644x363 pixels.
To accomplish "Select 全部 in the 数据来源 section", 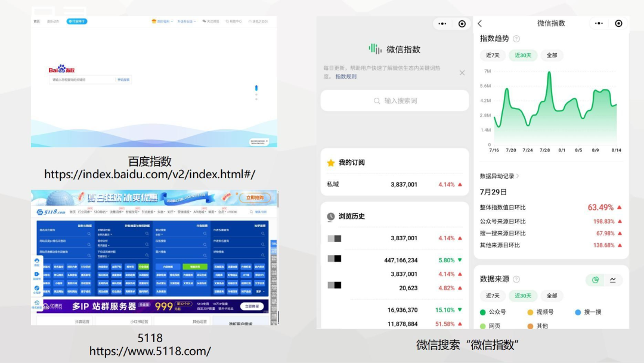I will [x=552, y=296].
